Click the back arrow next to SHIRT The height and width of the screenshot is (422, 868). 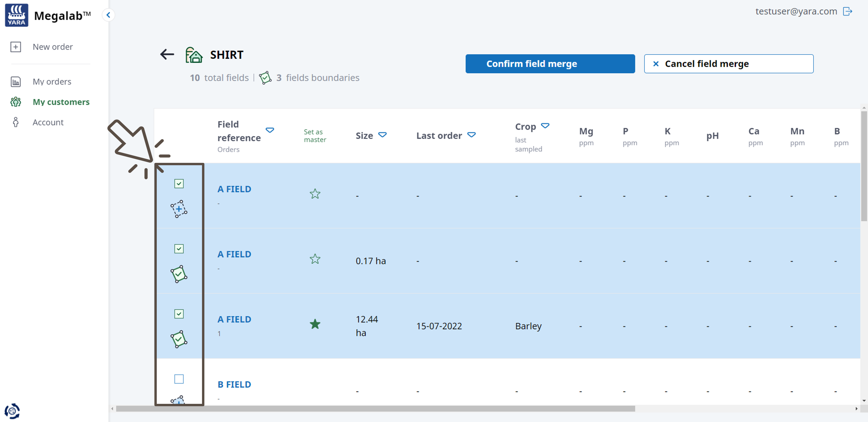tap(167, 54)
